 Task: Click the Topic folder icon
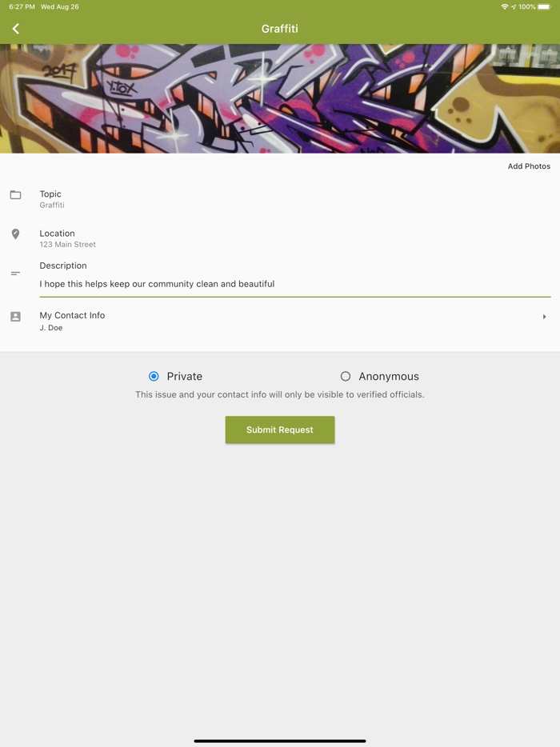16,194
